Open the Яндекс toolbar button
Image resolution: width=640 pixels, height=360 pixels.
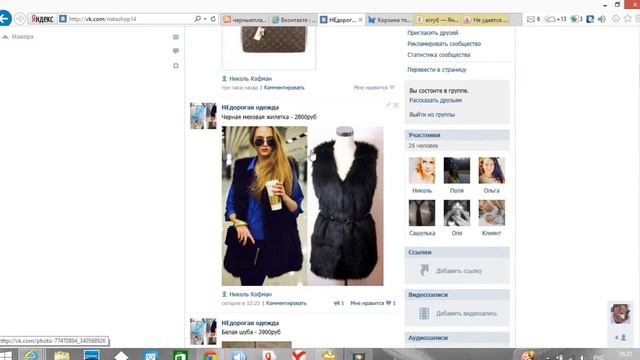(x=42, y=19)
